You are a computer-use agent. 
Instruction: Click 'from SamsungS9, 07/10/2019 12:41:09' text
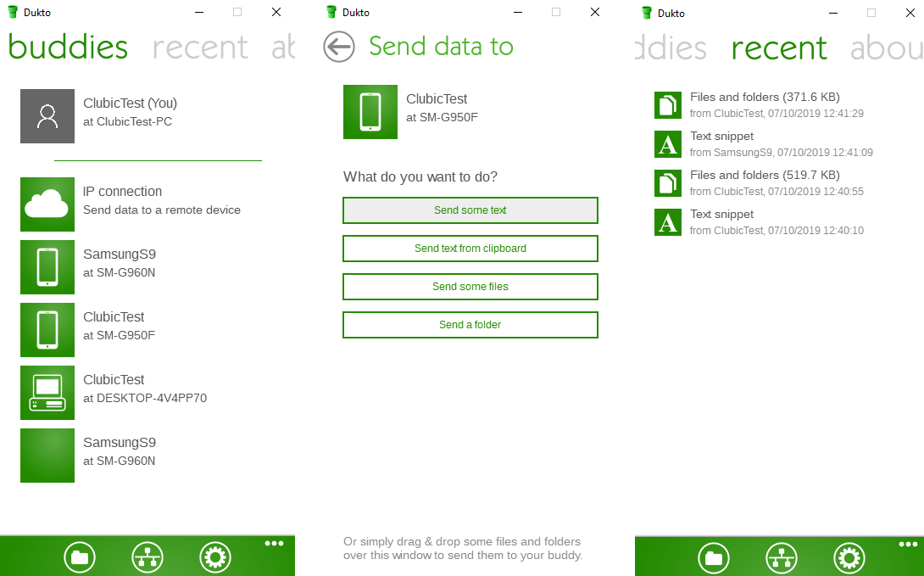(782, 153)
